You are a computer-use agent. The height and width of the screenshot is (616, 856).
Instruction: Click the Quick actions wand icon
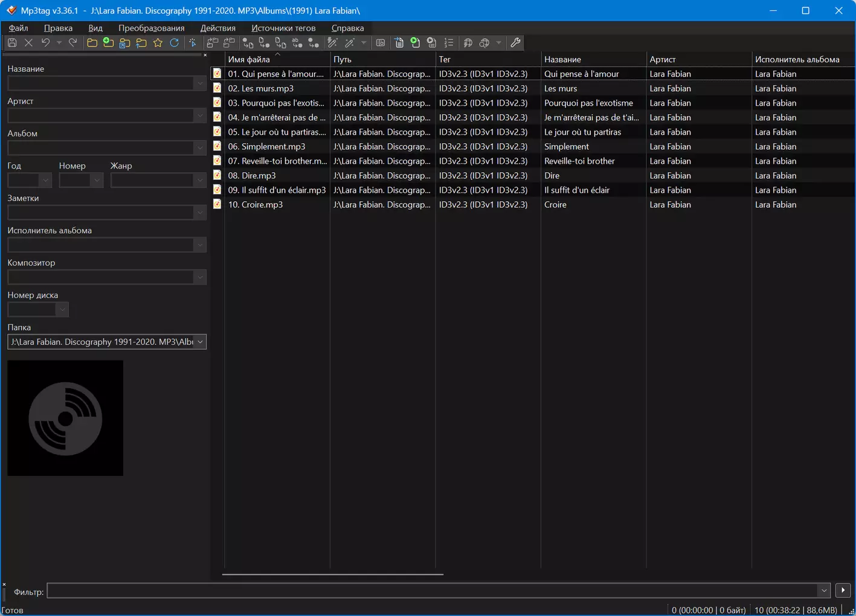[x=349, y=43]
